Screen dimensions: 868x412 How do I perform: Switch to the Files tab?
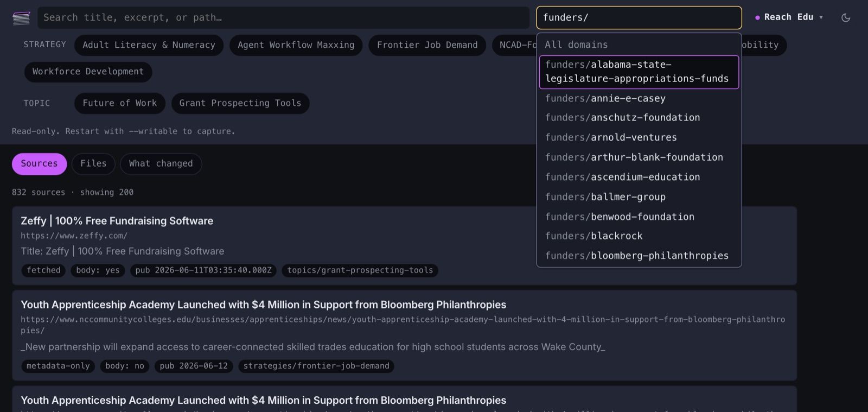click(x=93, y=164)
